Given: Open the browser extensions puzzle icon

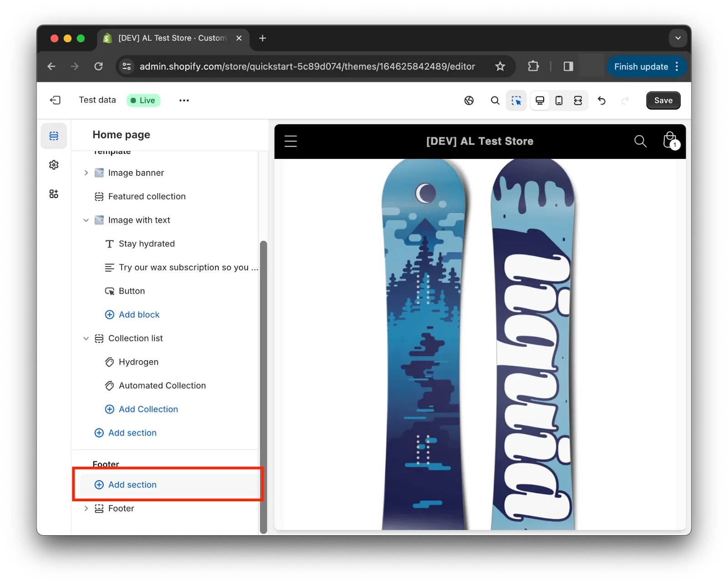Looking at the screenshot, I should click(533, 66).
